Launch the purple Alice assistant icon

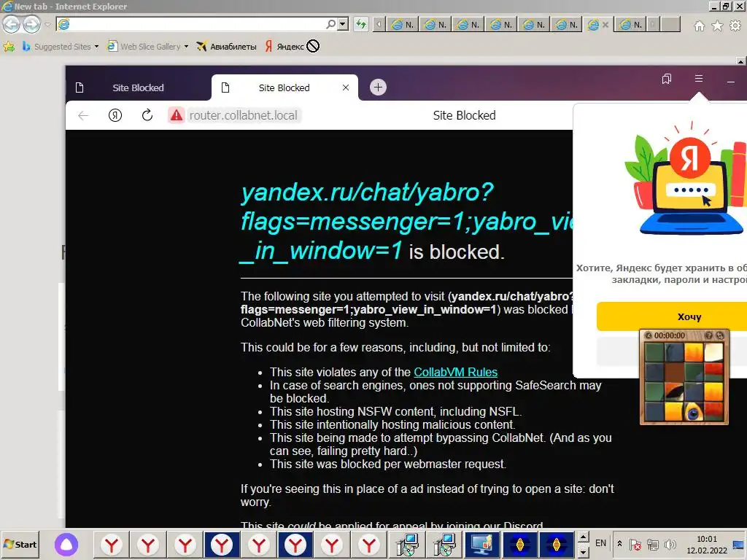click(x=66, y=545)
